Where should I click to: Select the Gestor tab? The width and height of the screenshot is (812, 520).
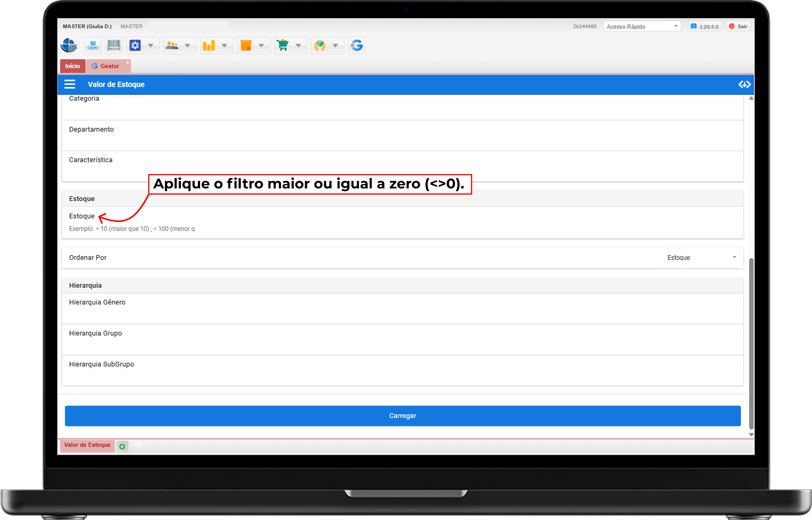click(x=109, y=66)
